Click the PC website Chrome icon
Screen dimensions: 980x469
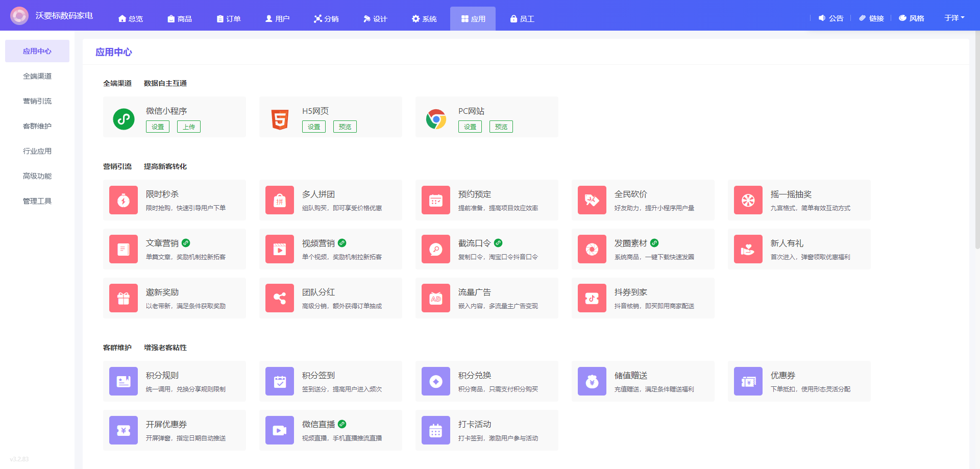pyautogui.click(x=436, y=119)
